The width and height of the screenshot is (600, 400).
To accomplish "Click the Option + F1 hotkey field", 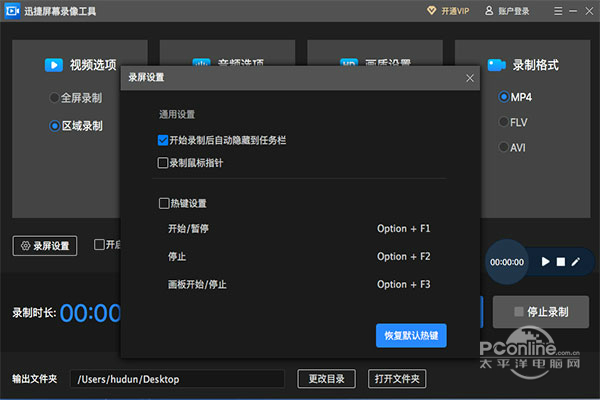I will (403, 229).
